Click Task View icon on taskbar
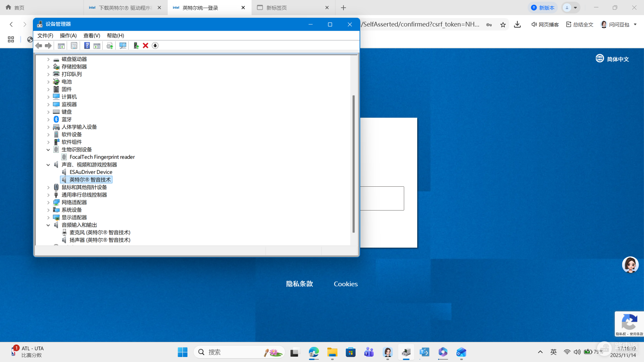This screenshot has width=644, height=362. 294,352
